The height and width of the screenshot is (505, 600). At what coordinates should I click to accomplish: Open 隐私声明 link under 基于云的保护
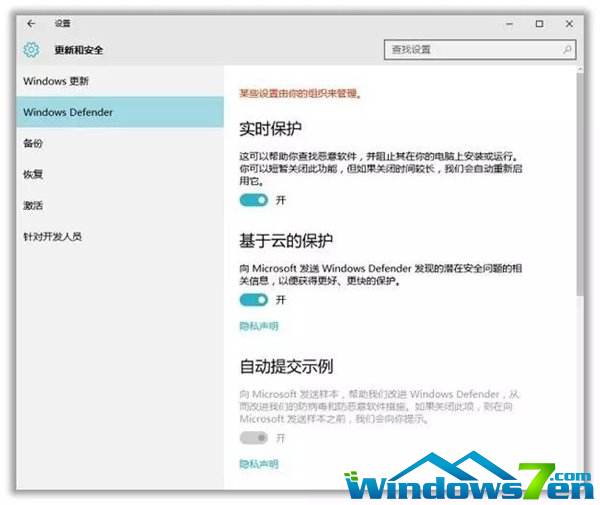coord(259,326)
